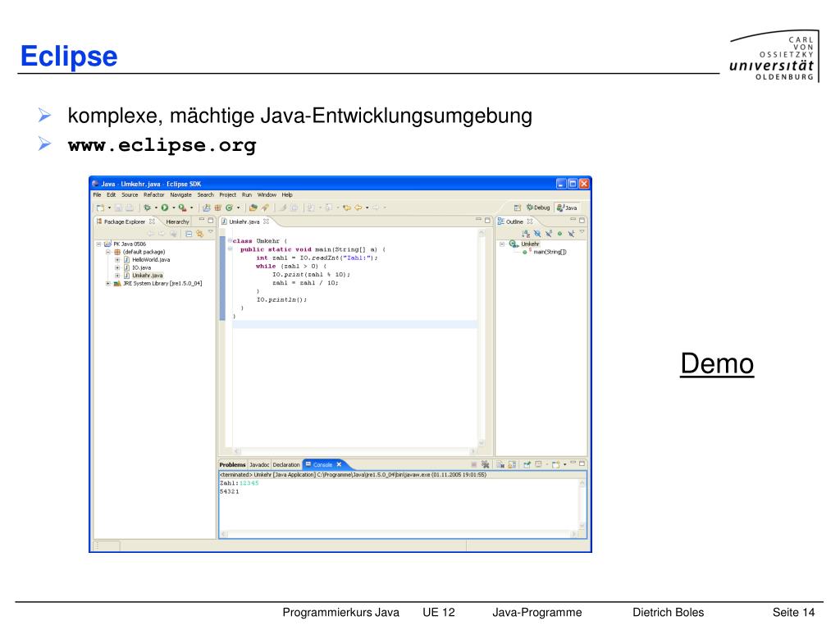This screenshot has height=630, width=840.
Task: Select main(String[]) in the Outline
Action: (x=550, y=252)
